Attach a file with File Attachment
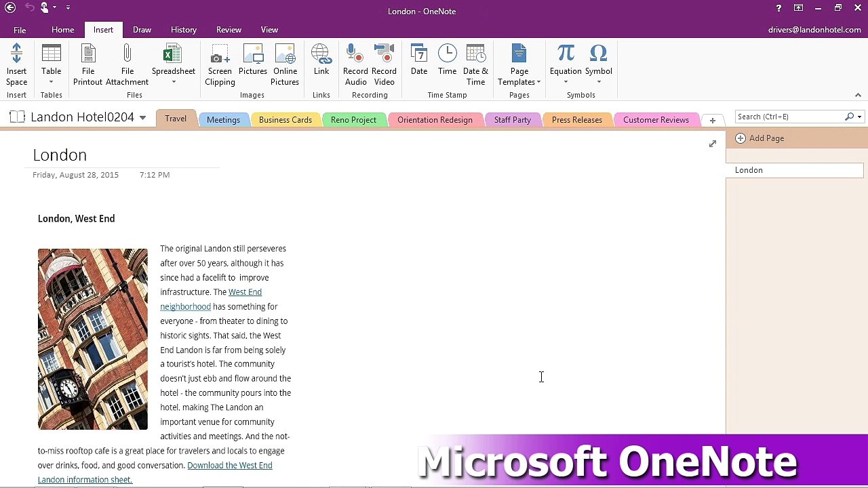Screen dimensions: 868x488 [127, 64]
